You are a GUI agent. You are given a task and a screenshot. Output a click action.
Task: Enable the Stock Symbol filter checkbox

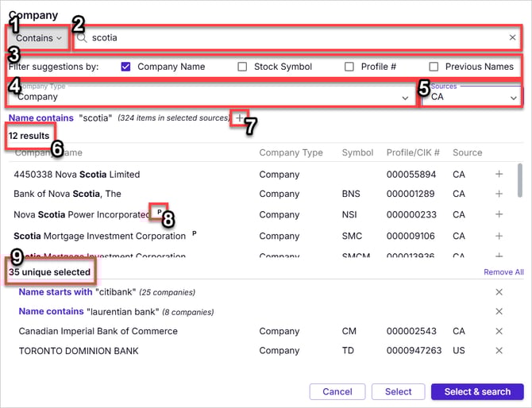point(242,67)
